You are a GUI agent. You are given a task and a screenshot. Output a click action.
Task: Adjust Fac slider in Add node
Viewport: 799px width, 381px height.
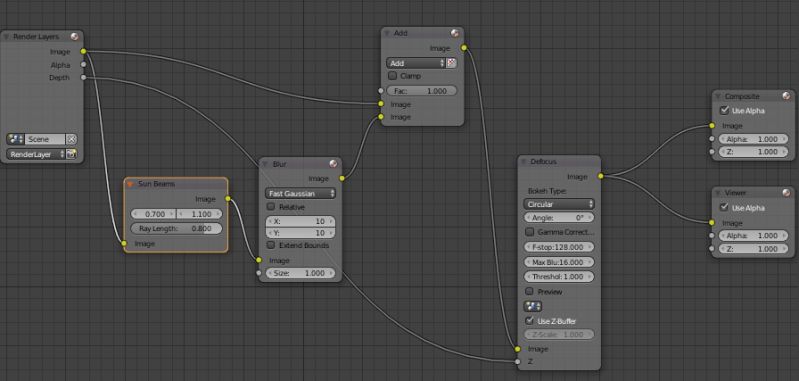(x=422, y=91)
